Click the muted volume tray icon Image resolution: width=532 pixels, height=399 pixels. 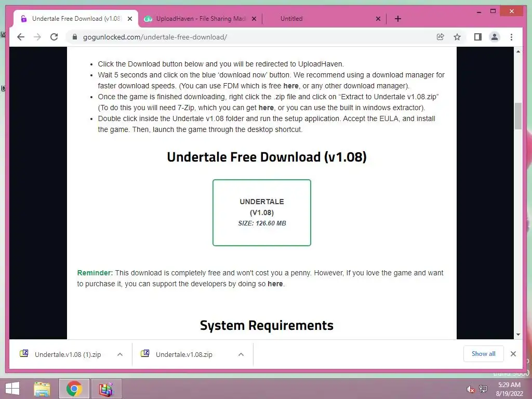coord(470,389)
